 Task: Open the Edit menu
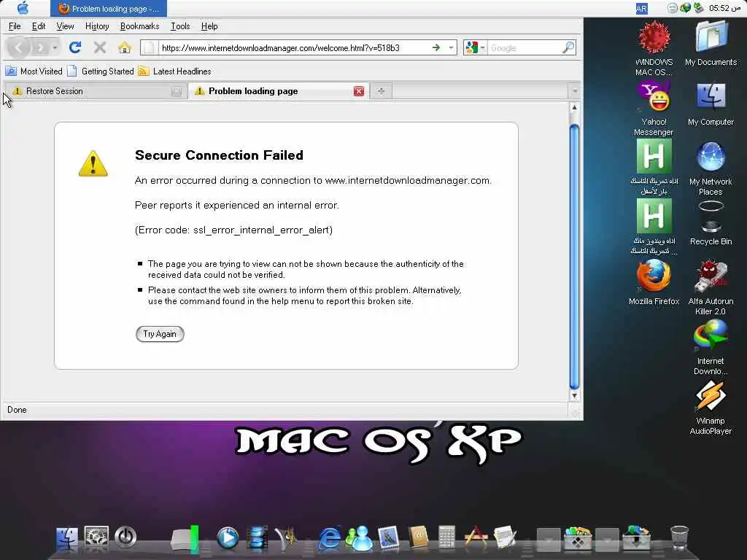click(39, 26)
